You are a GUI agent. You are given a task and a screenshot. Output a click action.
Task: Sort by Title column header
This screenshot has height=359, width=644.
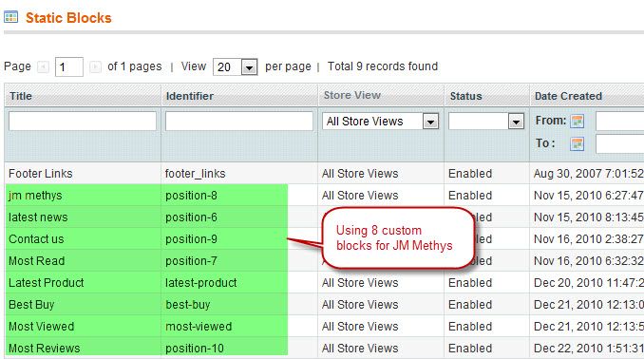21,96
